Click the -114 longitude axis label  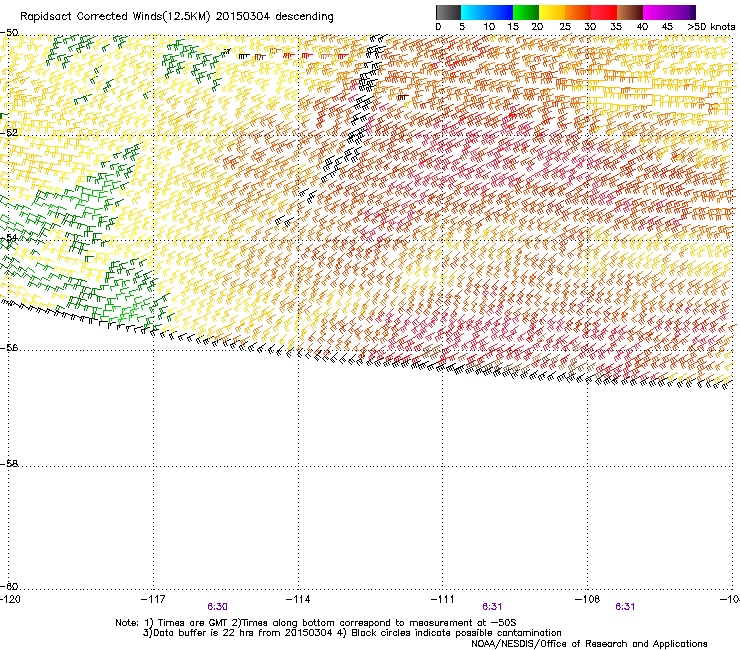click(x=298, y=599)
